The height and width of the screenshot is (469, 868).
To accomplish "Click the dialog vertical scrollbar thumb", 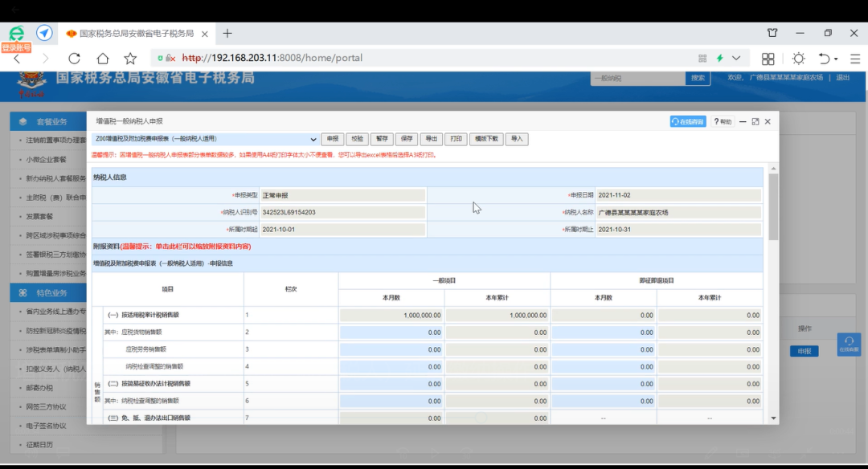I will [773, 207].
